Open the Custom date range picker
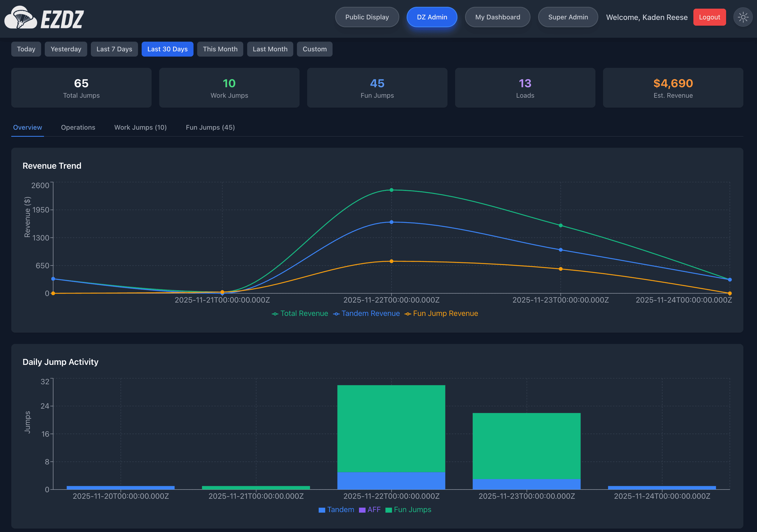757x532 pixels. [314, 49]
